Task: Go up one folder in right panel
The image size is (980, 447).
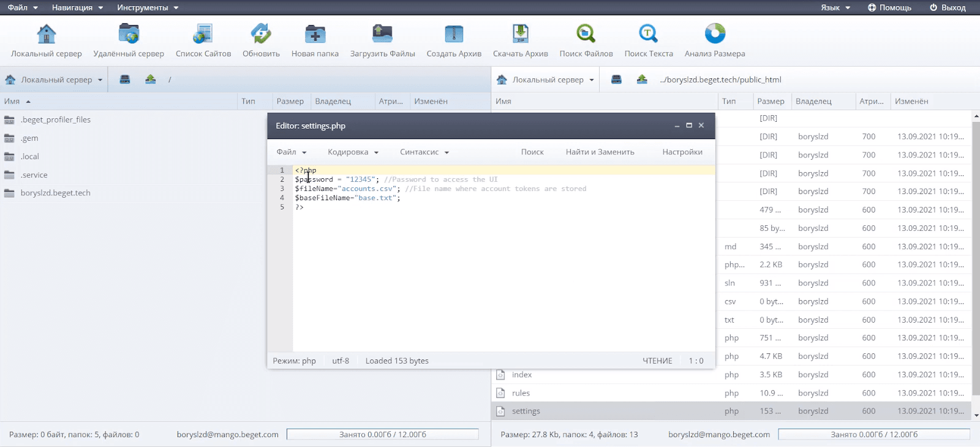Action: click(x=642, y=80)
